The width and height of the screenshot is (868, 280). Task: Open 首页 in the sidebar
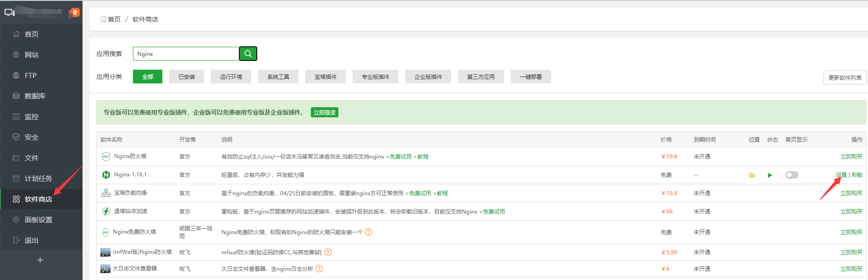click(x=41, y=34)
